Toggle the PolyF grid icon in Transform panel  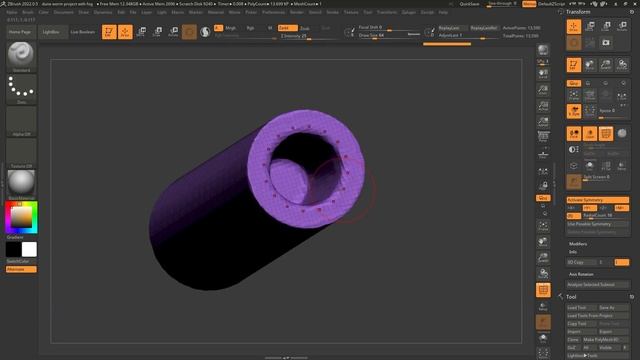point(606,133)
